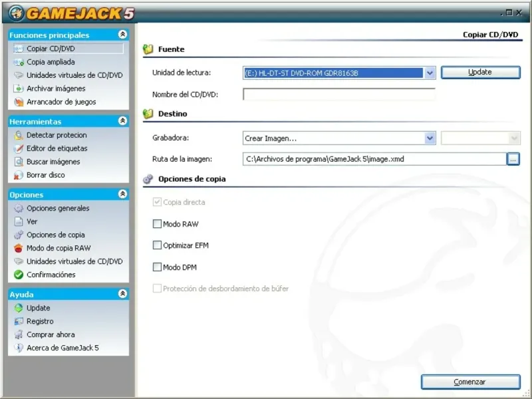Open Borrar disco tool
The image size is (532, 399).
(45, 175)
